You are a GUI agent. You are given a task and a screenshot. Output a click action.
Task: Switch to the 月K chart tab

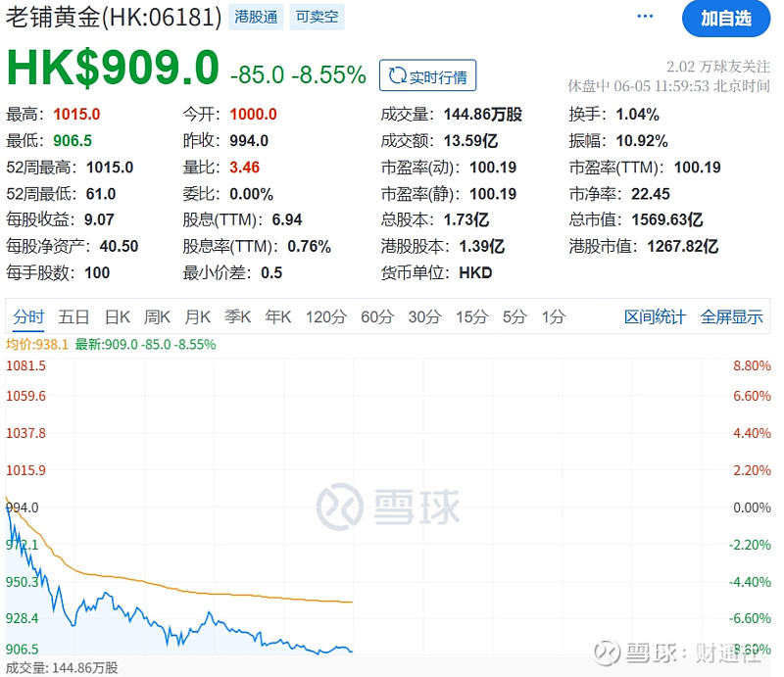(198, 317)
